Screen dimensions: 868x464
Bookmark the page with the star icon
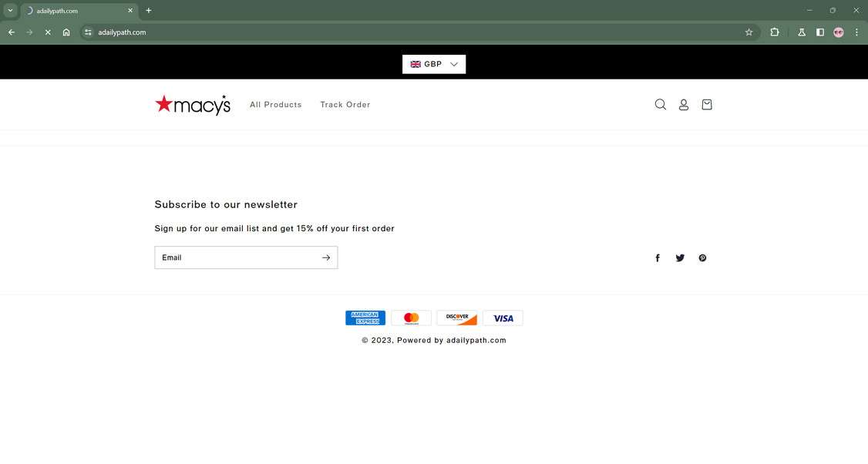pyautogui.click(x=749, y=32)
